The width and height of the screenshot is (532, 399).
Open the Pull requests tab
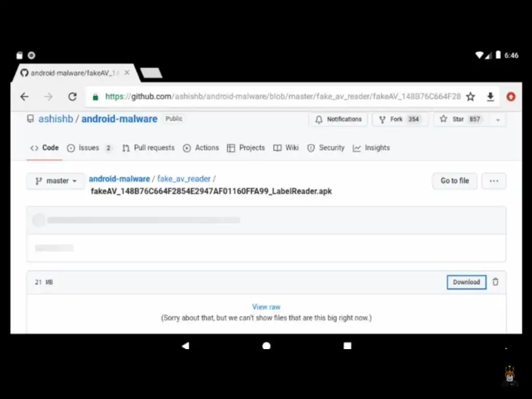(148, 148)
